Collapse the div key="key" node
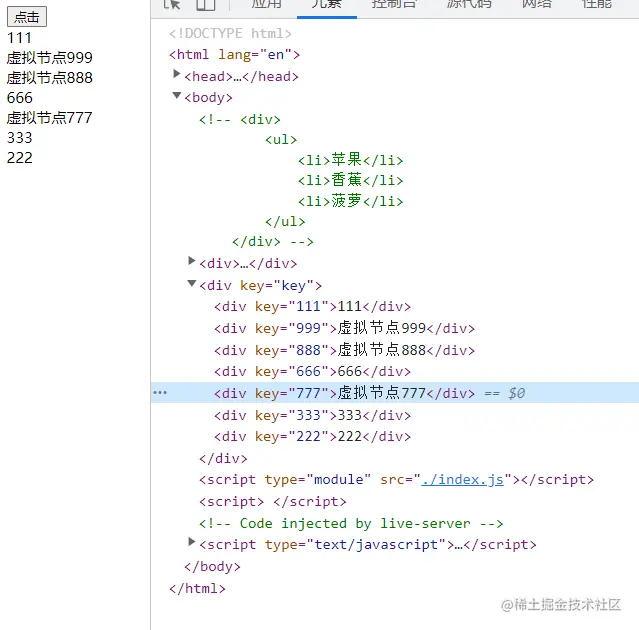The image size is (639, 630). coord(192,283)
